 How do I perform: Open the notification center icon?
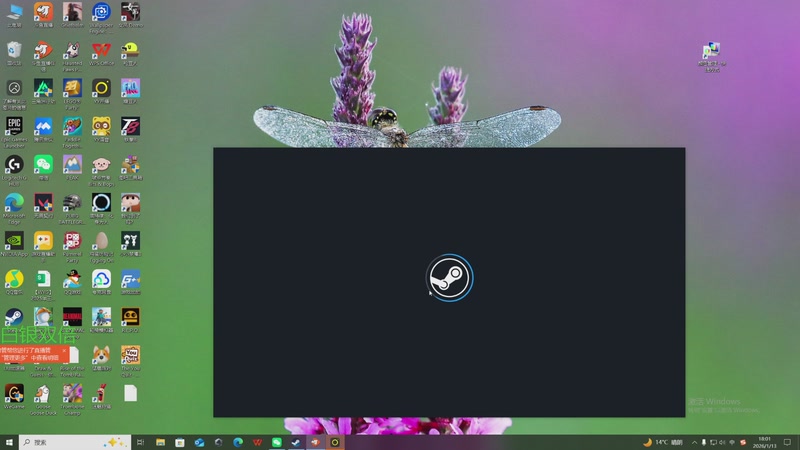click(787, 442)
